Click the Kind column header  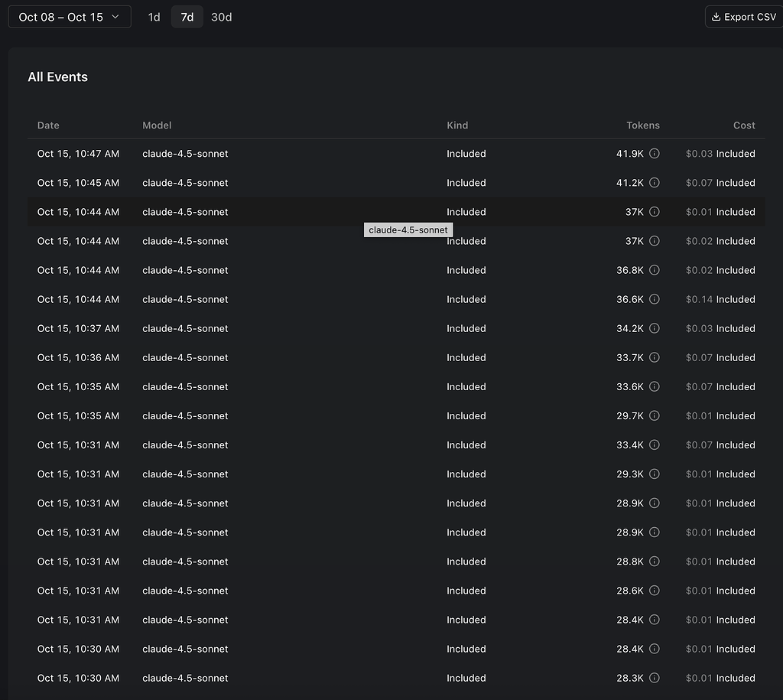457,125
